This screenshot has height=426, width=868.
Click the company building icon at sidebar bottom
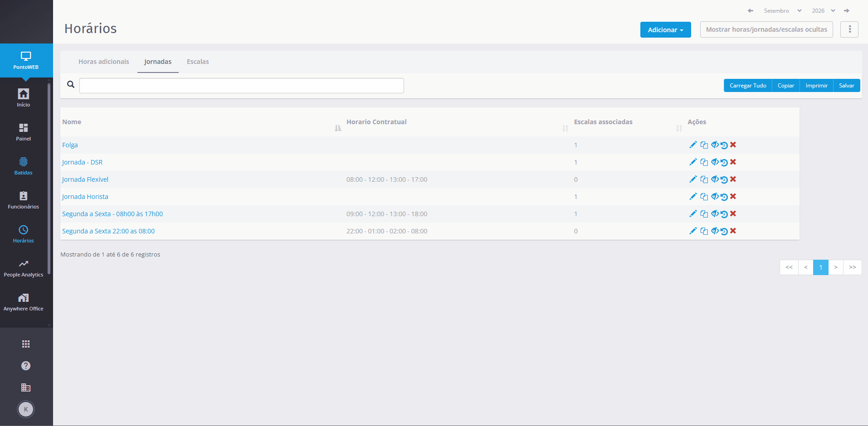(26, 387)
